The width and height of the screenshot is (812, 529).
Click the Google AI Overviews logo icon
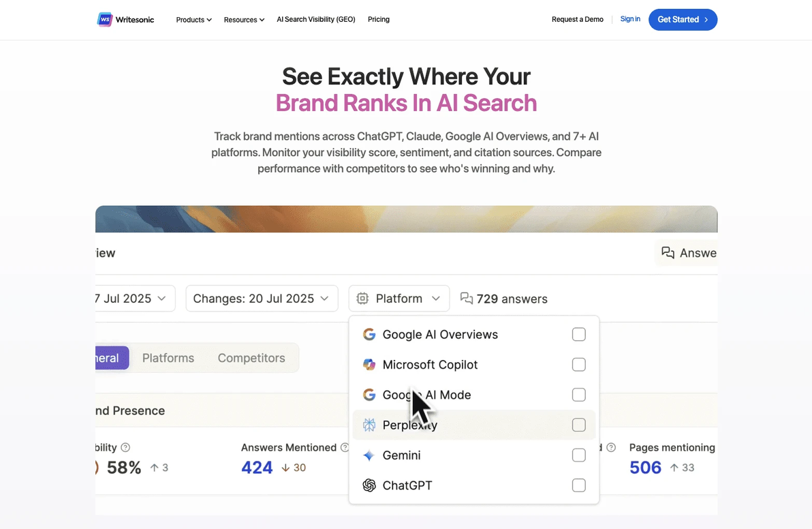(x=369, y=334)
